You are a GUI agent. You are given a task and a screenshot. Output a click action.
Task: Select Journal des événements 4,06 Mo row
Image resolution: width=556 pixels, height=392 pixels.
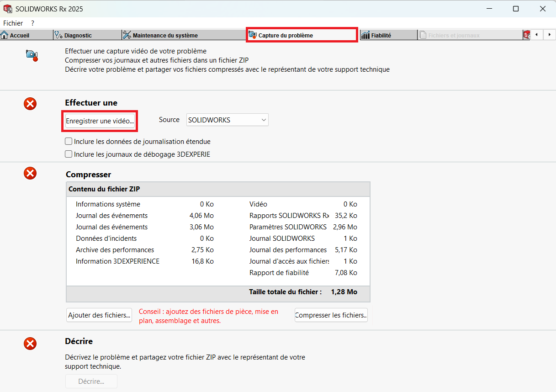(145, 216)
